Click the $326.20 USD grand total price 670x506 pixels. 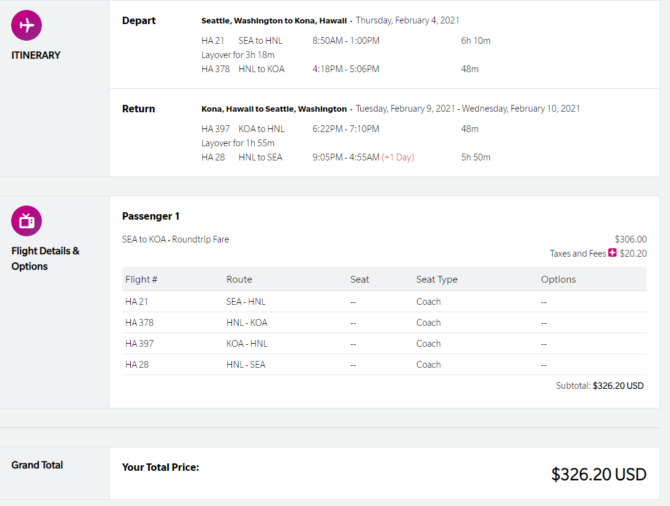(598, 474)
